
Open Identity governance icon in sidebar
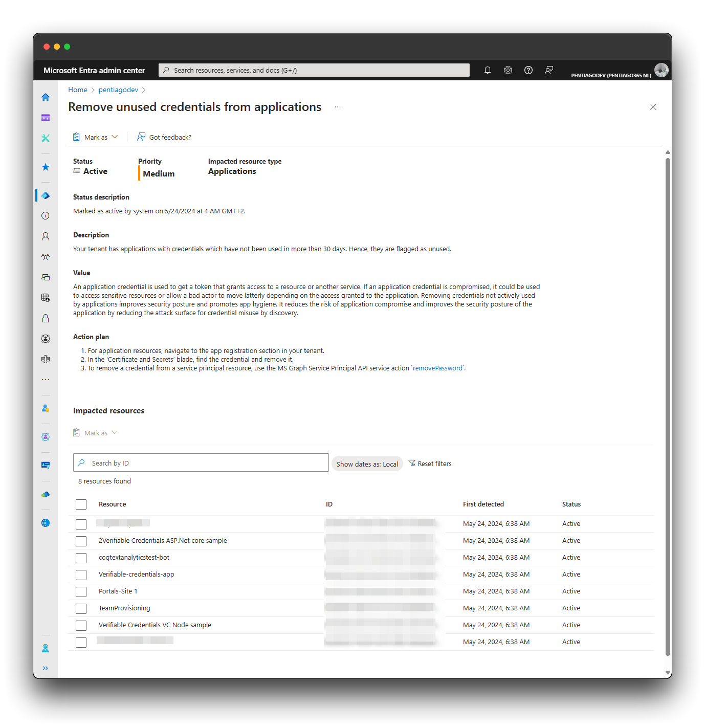[46, 339]
